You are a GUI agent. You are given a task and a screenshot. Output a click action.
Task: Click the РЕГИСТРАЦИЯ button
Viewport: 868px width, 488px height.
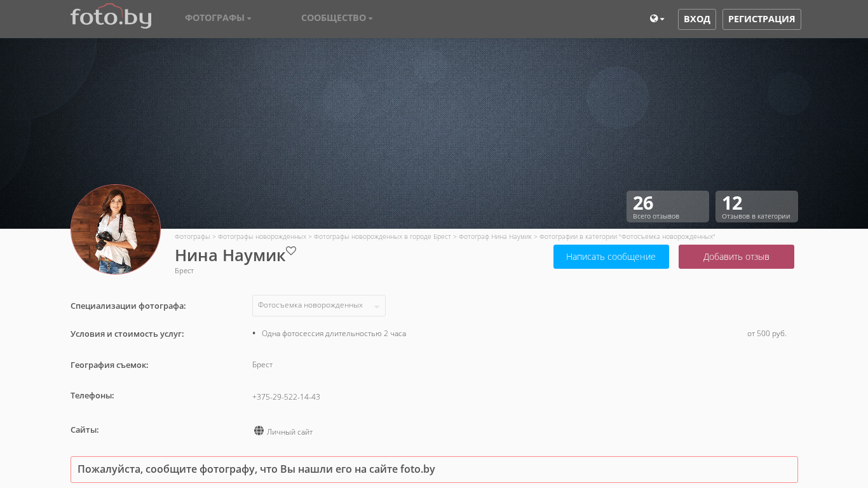[761, 19]
